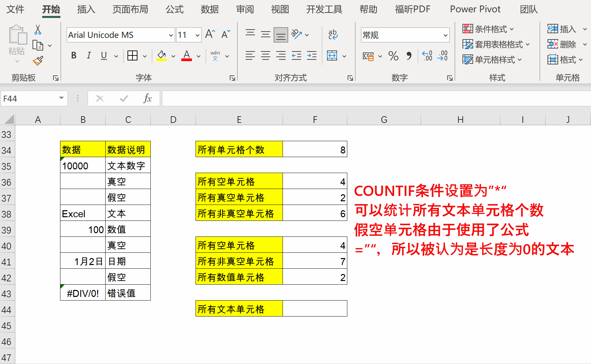Open the font name dropdown
The image size is (591, 364).
point(170,35)
